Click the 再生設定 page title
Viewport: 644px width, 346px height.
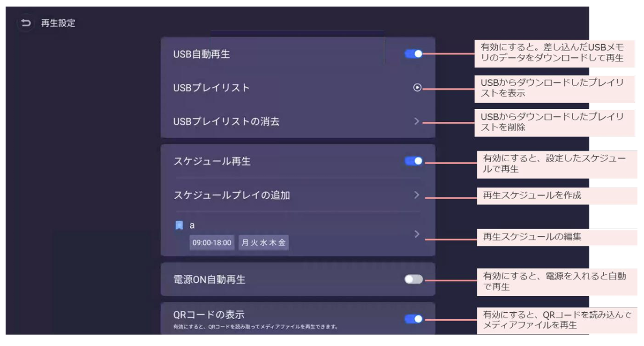pyautogui.click(x=58, y=23)
